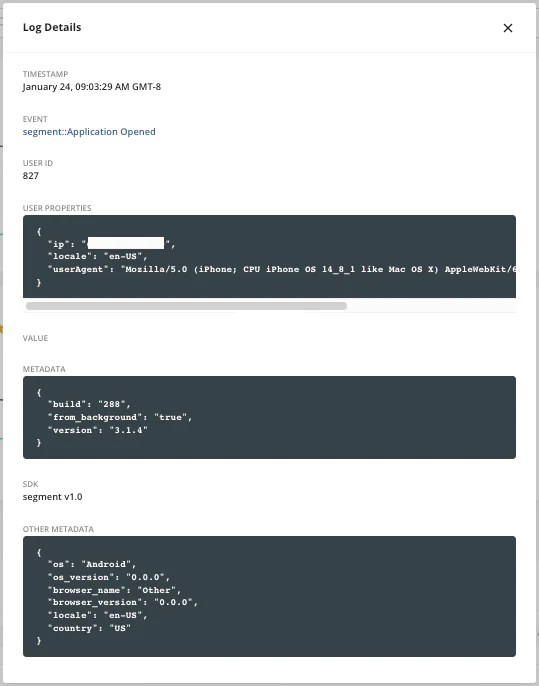Select the User ID value 827
This screenshot has width=539, height=686.
coord(31,175)
